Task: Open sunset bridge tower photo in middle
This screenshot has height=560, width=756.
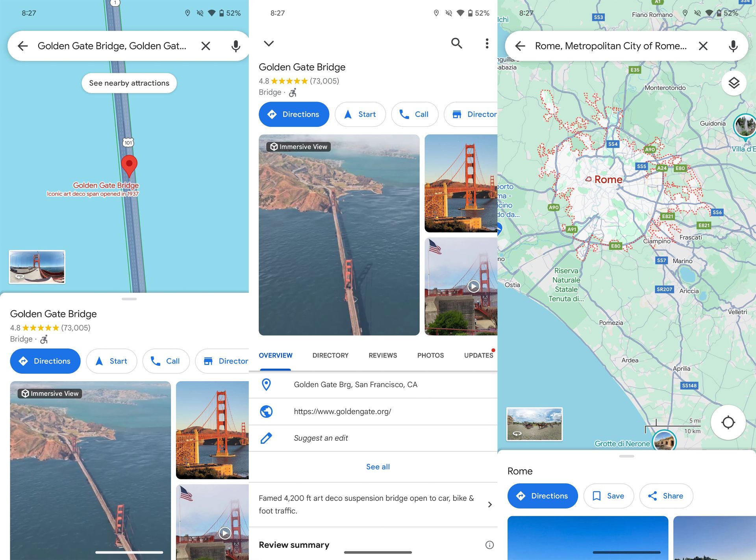Action: [x=461, y=184]
